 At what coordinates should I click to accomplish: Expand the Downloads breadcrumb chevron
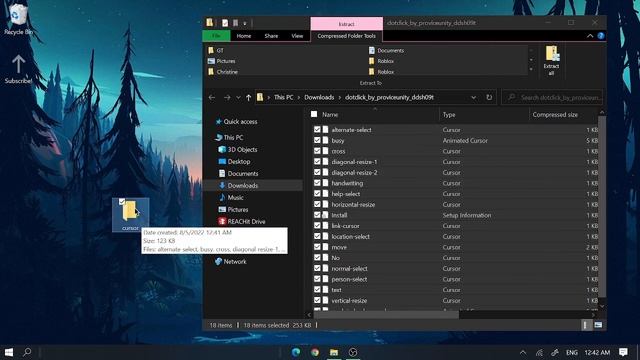pos(340,98)
